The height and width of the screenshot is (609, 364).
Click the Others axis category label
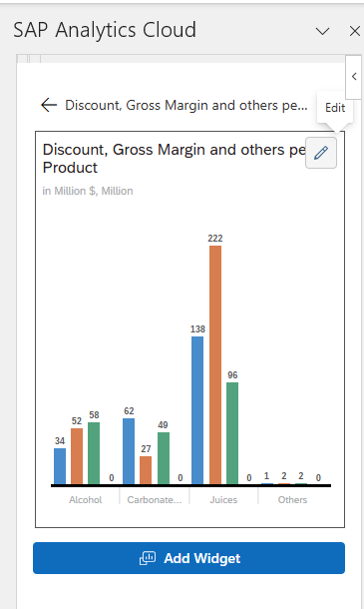point(292,500)
